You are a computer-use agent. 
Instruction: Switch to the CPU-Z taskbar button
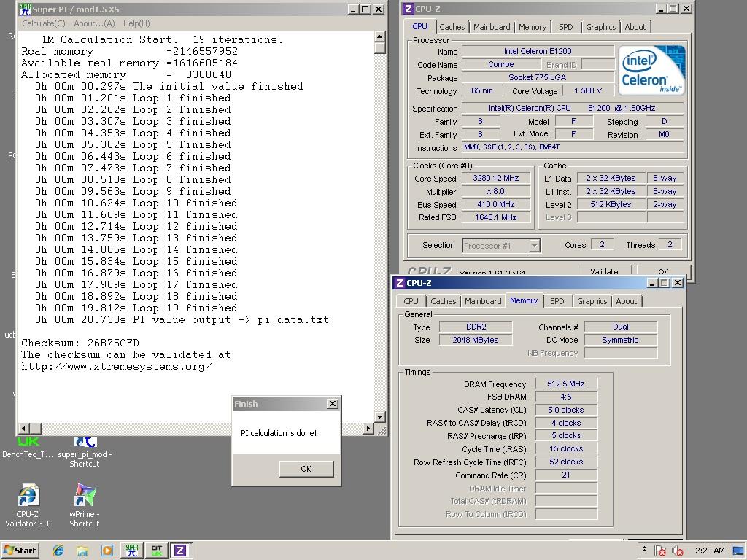tap(181, 551)
